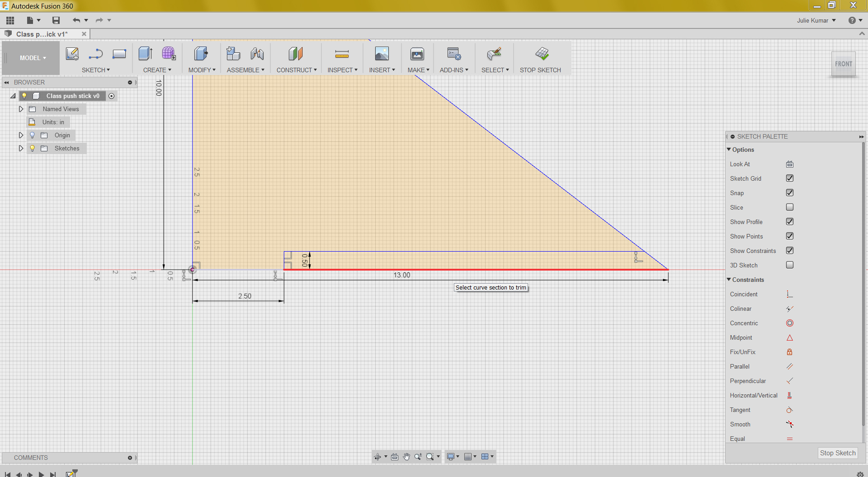
Task: Enable the 3D Sketch checkbox
Action: tap(790, 265)
